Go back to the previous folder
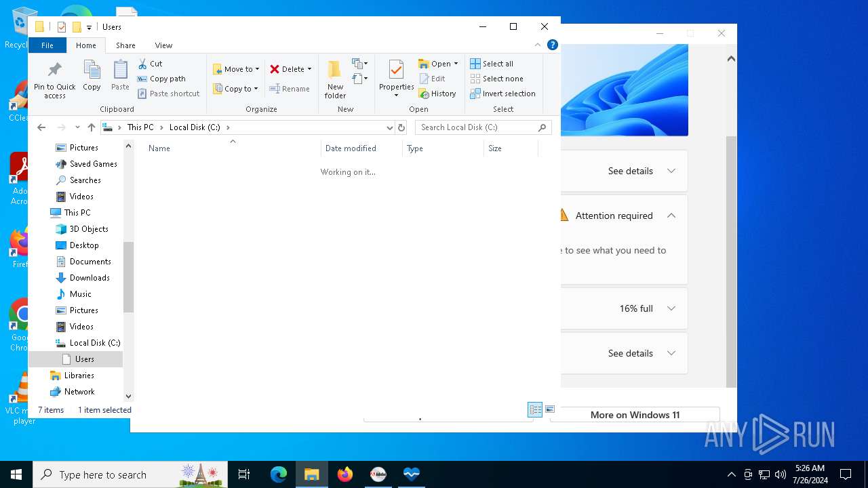This screenshot has height=488, width=868. tap(41, 127)
